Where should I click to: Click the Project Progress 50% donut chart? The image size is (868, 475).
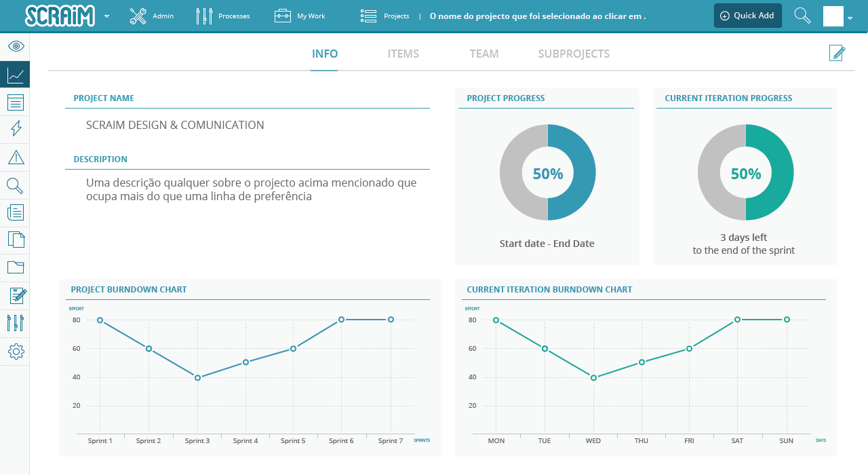[547, 172]
